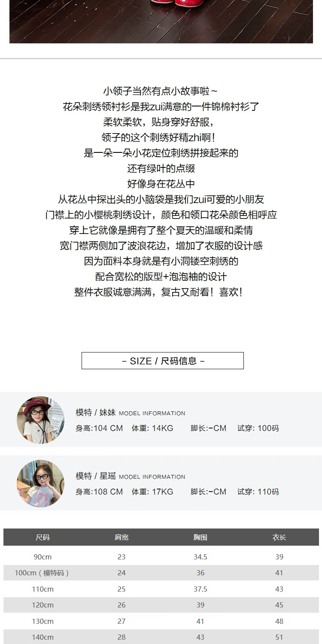Select the 胸围 column header

pyautogui.click(x=200, y=537)
